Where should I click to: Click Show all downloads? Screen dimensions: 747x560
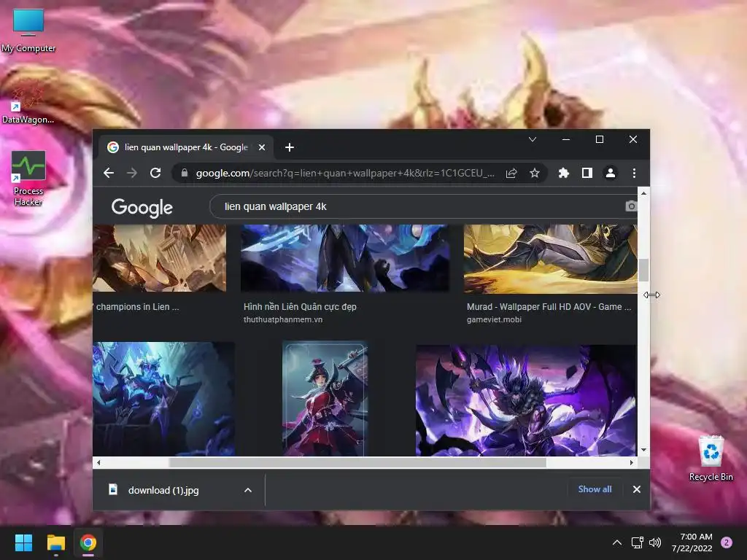click(595, 489)
